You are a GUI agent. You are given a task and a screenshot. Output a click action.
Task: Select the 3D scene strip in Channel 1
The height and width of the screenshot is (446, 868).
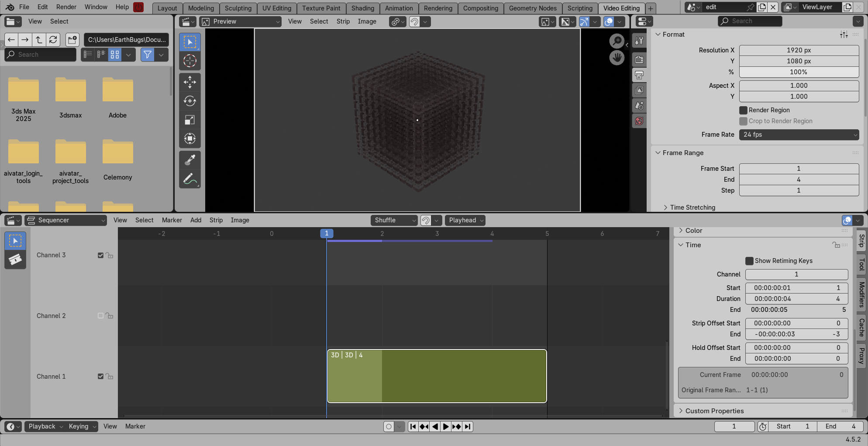437,376
